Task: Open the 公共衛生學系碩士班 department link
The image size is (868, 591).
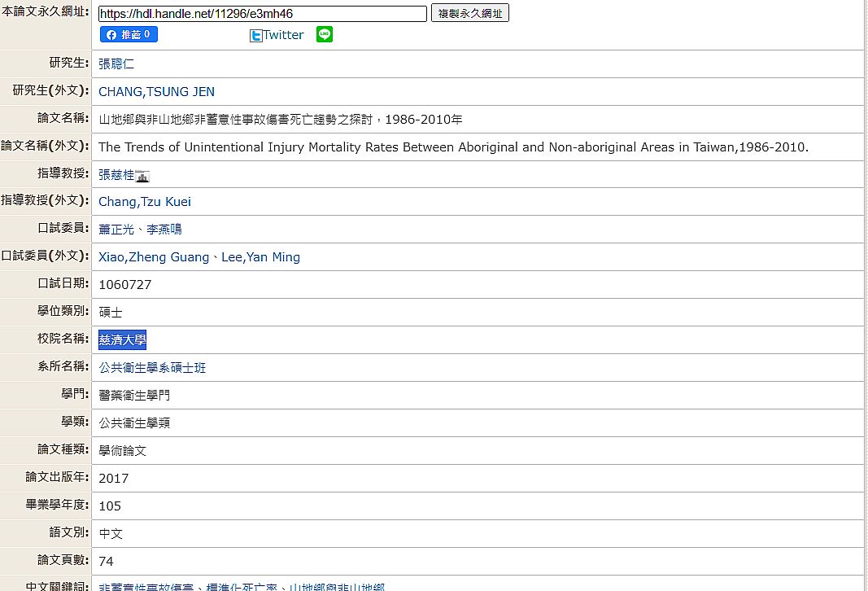Action: pos(152,367)
